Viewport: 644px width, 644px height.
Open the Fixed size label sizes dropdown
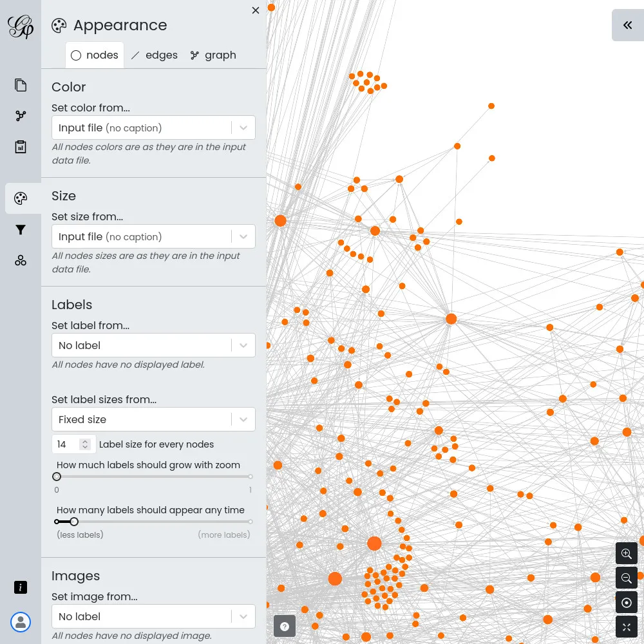[153, 419]
